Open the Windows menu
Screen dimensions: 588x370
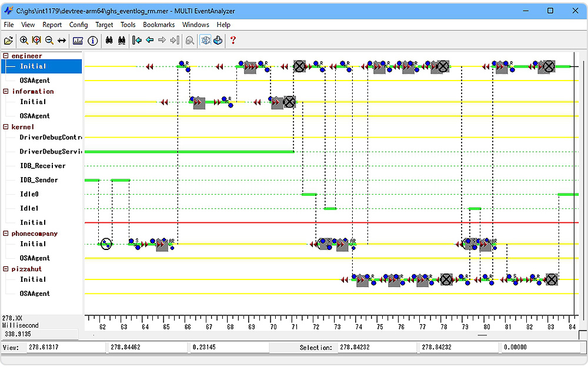point(196,25)
